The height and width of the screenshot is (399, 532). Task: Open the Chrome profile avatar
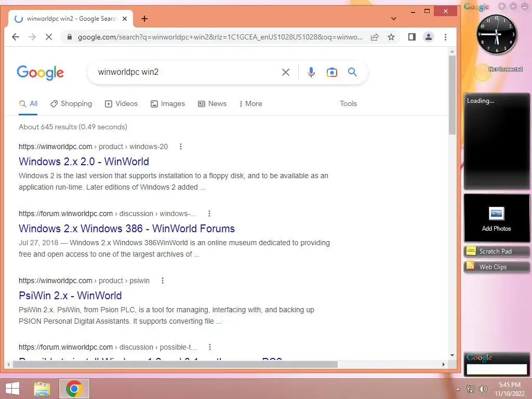(429, 37)
